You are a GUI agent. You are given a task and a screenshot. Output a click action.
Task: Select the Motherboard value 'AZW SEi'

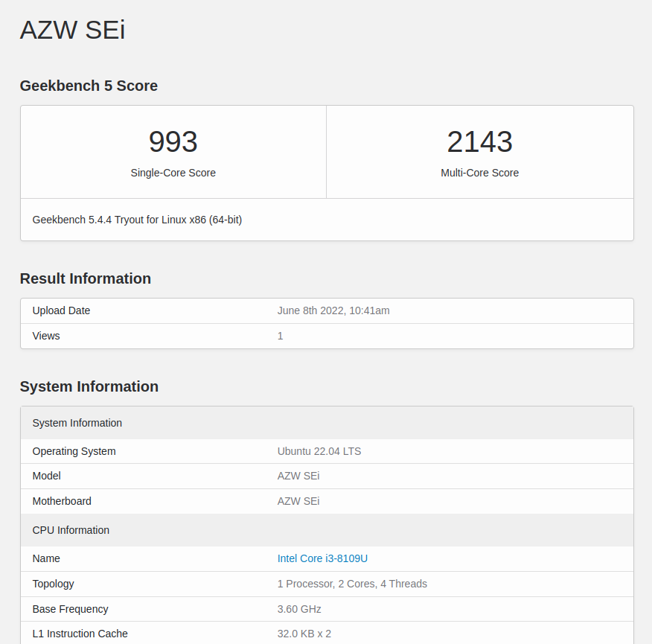click(298, 501)
